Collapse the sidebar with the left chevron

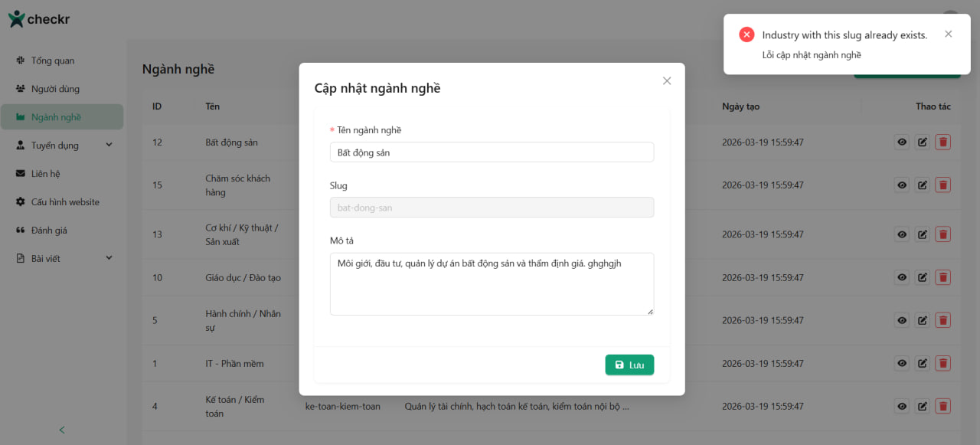tap(62, 430)
